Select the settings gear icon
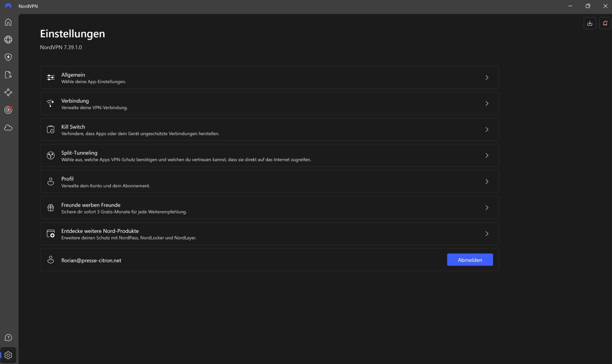612x364 pixels. pos(8,355)
